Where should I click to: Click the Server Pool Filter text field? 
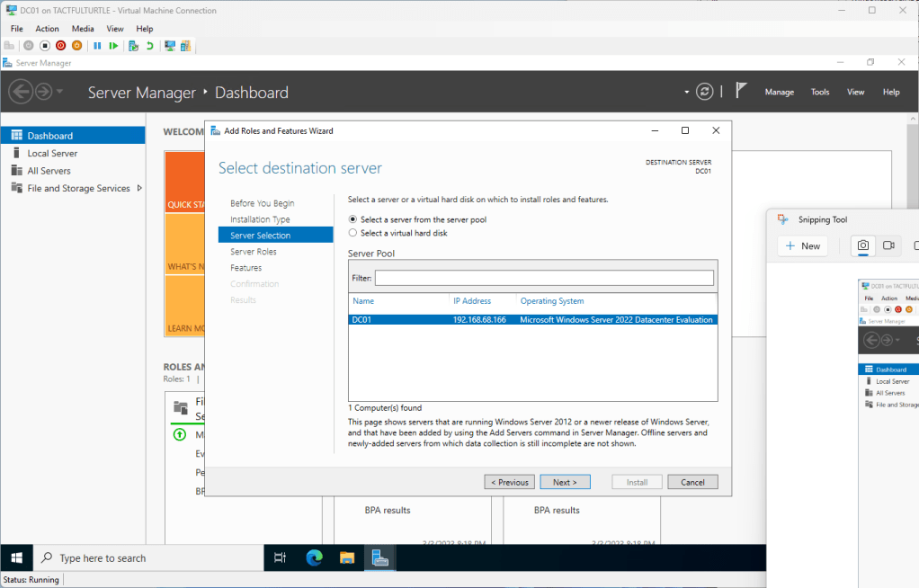[544, 278]
